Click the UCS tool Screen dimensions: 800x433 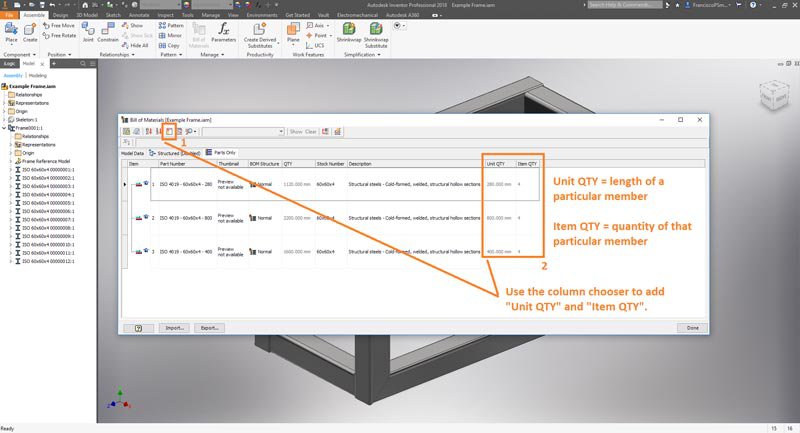coord(315,45)
